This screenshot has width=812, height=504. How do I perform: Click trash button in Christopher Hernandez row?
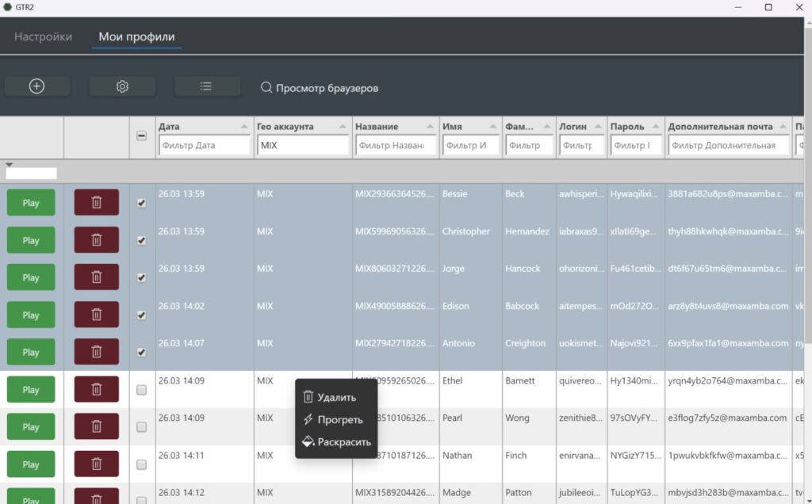point(96,240)
